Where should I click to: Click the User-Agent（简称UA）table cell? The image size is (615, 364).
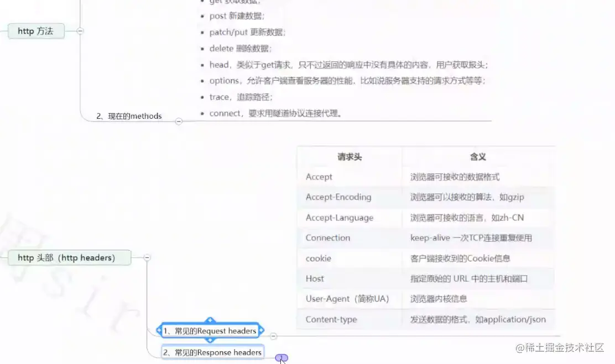(350, 299)
